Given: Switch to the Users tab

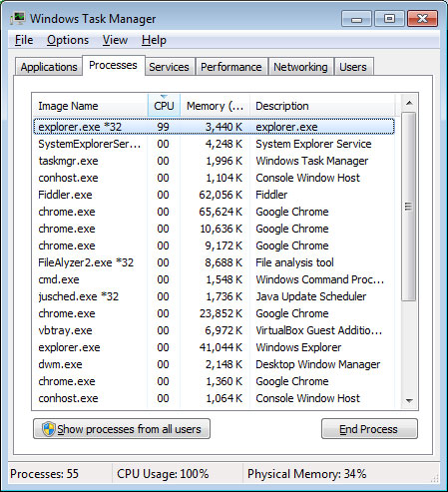Looking at the screenshot, I should coord(353,67).
